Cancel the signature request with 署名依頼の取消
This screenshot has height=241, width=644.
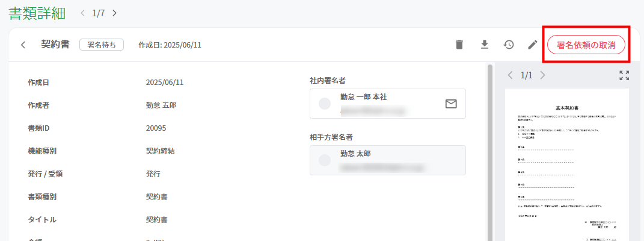tap(586, 45)
